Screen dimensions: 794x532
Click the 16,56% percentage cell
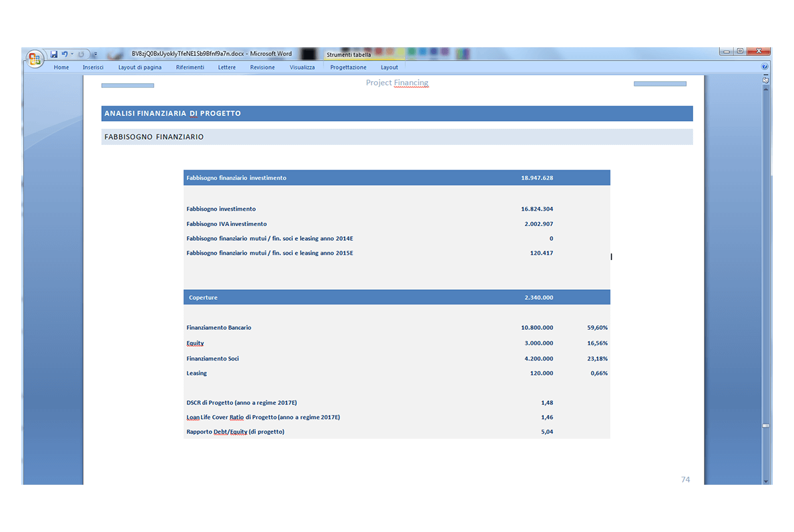pyautogui.click(x=597, y=343)
